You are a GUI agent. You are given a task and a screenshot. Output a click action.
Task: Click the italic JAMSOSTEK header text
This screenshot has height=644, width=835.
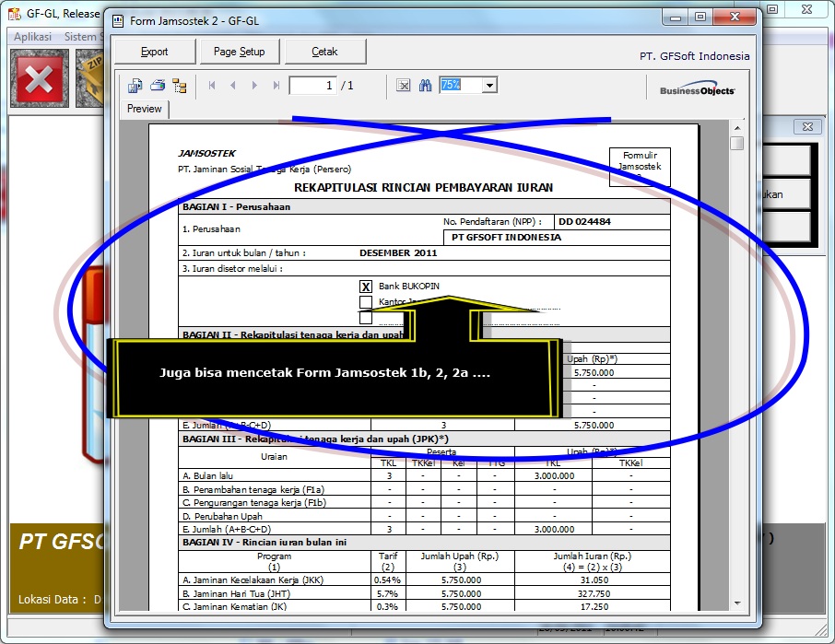click(x=206, y=153)
